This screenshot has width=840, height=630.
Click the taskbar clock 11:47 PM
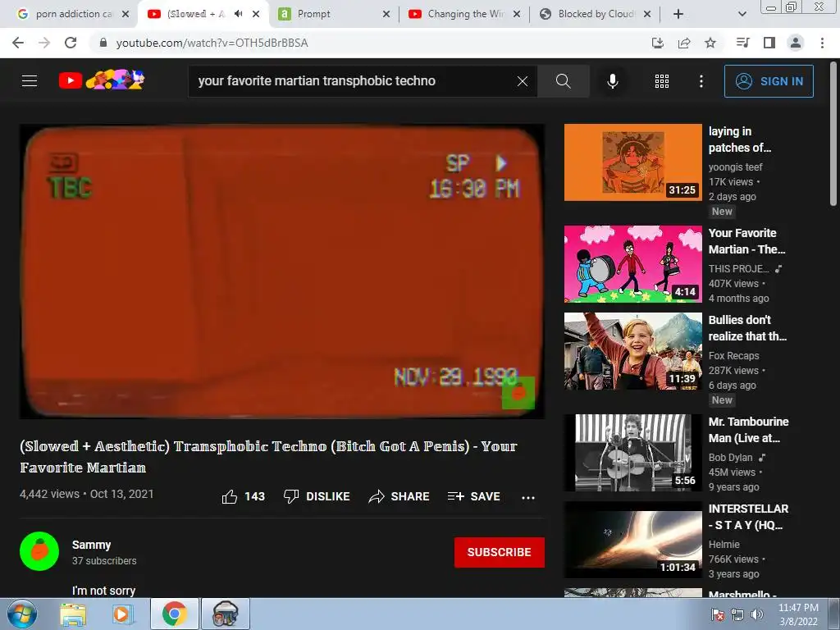tap(798, 608)
